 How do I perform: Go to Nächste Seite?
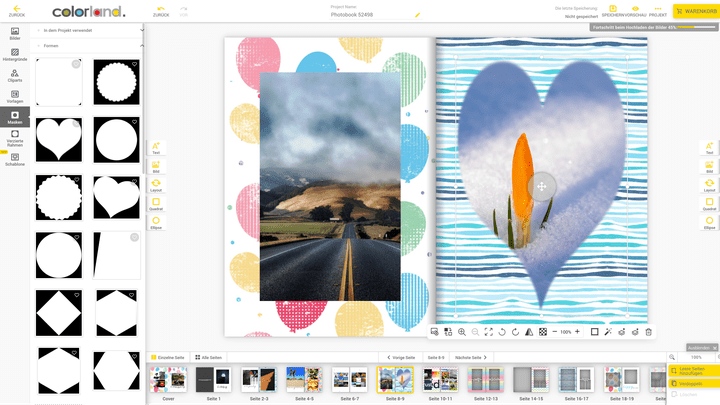[472, 357]
